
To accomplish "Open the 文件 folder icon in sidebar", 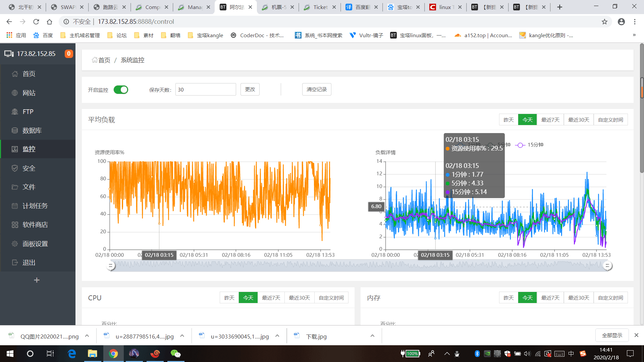I will coord(15,187).
